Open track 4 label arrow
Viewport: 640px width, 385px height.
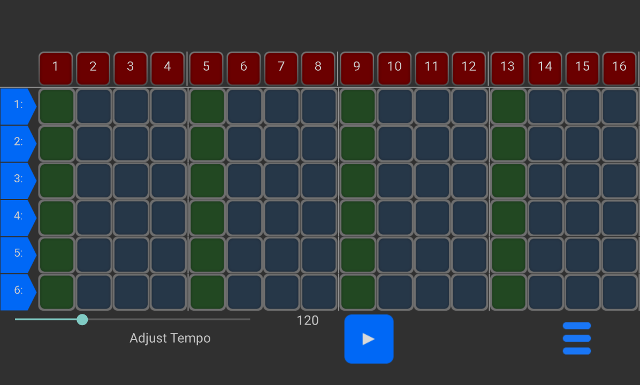tap(18, 218)
